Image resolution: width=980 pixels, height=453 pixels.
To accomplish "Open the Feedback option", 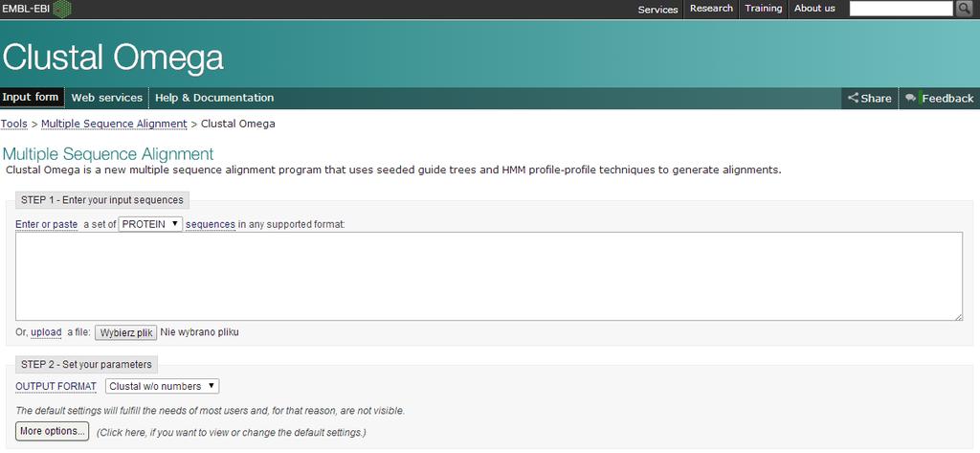I will 940,99.
